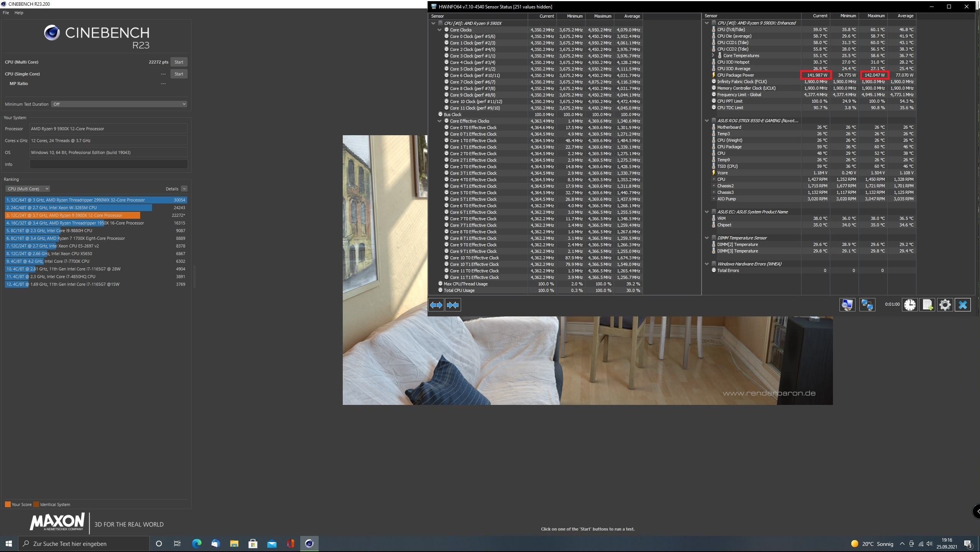This screenshot has width=980, height=552.
Task: Collapse Ryzen 9 5900X: Enhanced group
Action: coord(707,23)
